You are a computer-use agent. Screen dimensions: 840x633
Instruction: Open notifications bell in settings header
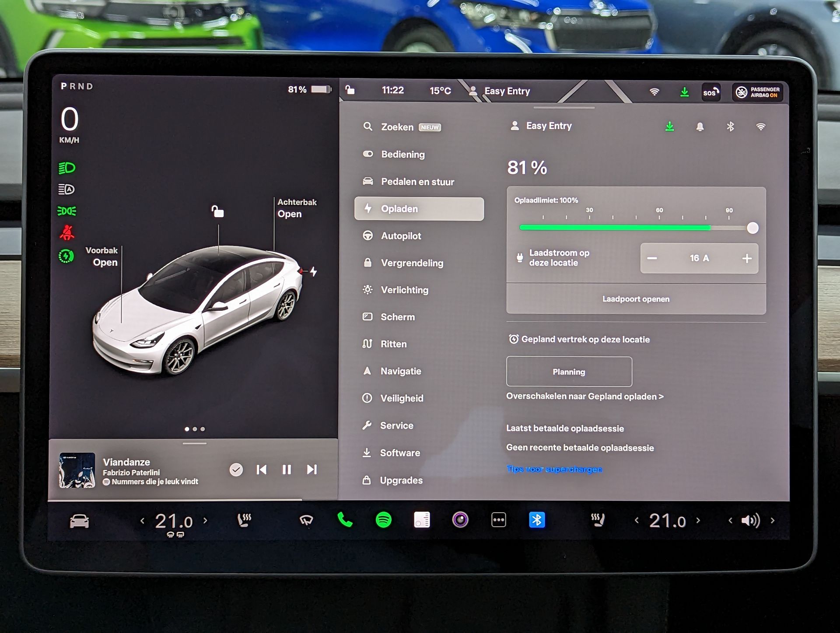[700, 127]
